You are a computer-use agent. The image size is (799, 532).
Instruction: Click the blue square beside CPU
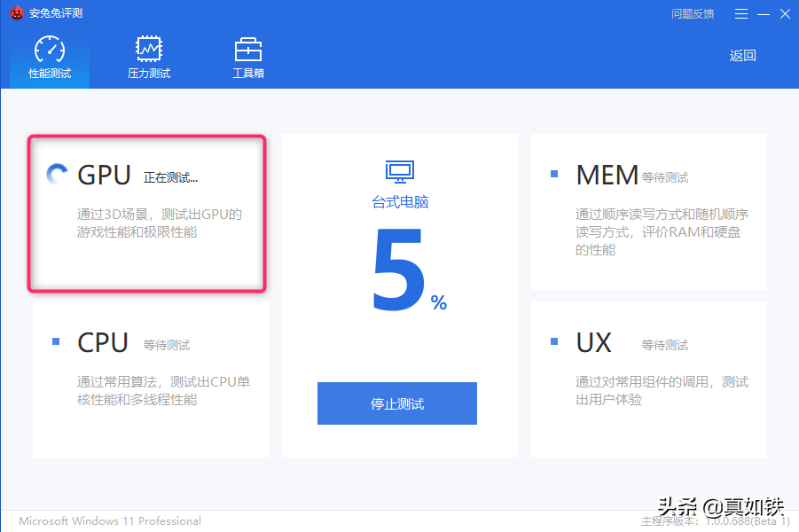(x=57, y=341)
